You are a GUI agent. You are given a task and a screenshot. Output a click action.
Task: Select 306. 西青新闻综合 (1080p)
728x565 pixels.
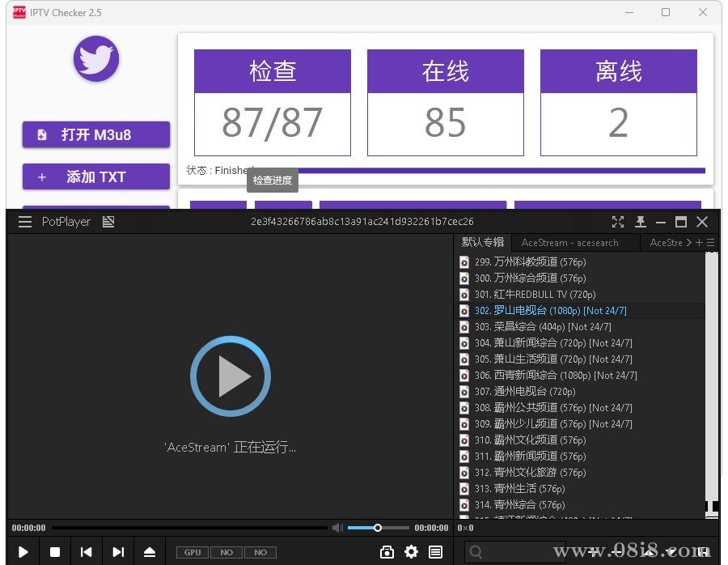tap(580, 376)
